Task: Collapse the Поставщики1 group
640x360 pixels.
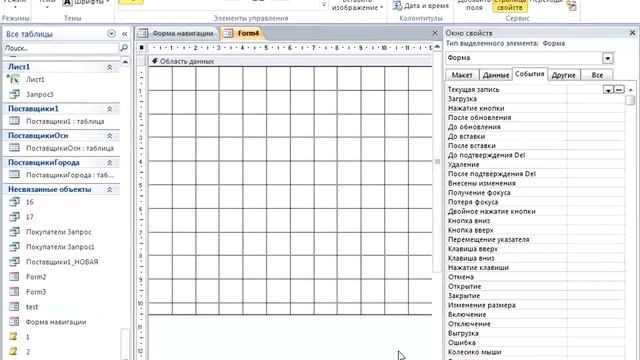Action: click(109, 109)
